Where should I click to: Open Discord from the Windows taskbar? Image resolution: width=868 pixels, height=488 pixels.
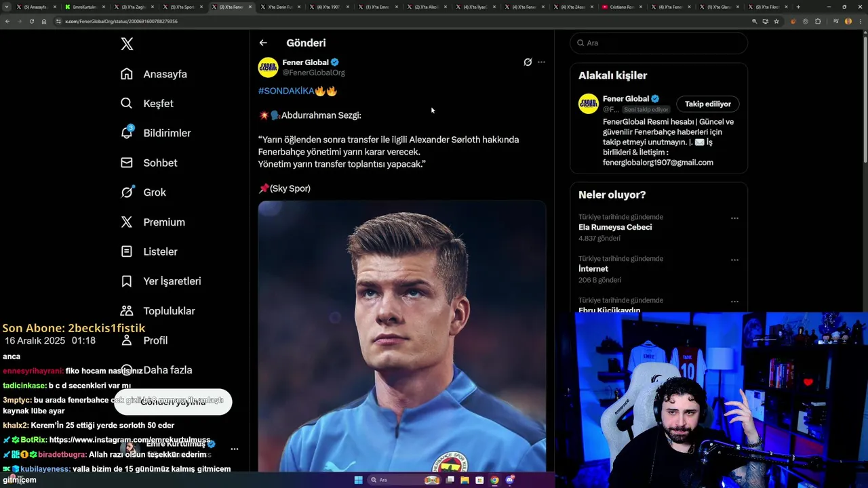(x=509, y=480)
